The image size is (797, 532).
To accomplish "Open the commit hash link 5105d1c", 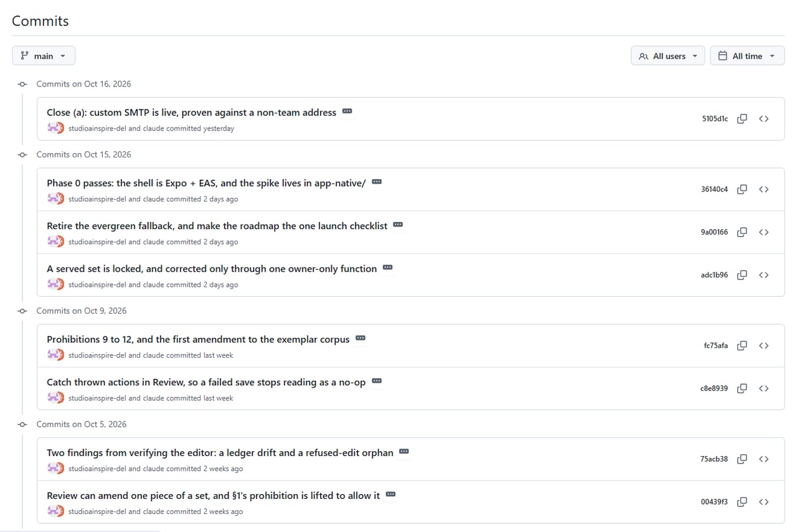I will 715,119.
